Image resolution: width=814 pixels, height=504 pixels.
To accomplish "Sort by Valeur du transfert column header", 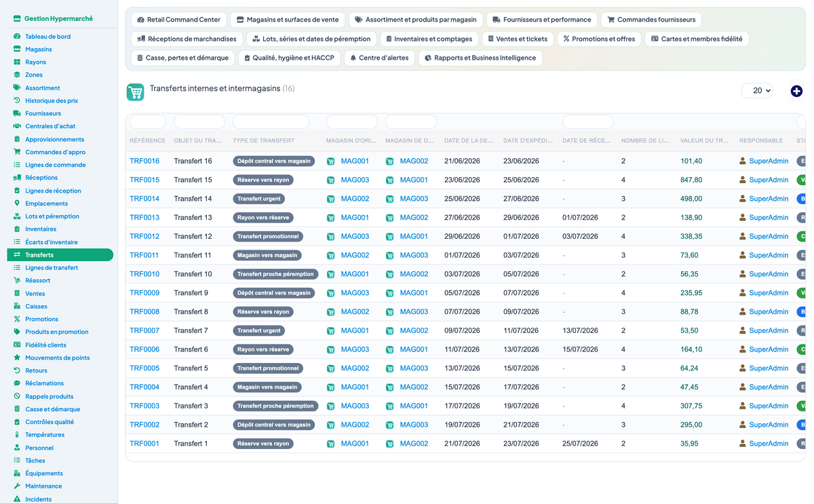I will point(704,140).
